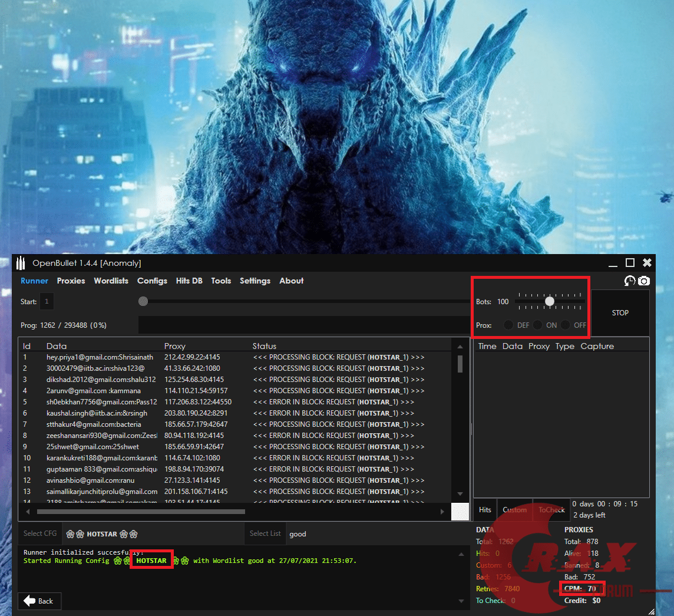This screenshot has height=616, width=674.
Task: Take a screenshot with the camera icon
Action: (x=643, y=281)
